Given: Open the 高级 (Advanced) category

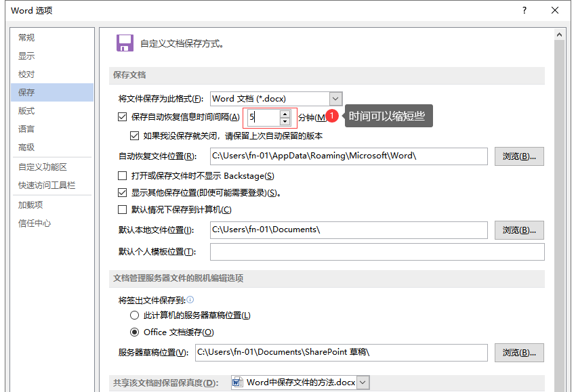Looking at the screenshot, I should tap(26, 148).
